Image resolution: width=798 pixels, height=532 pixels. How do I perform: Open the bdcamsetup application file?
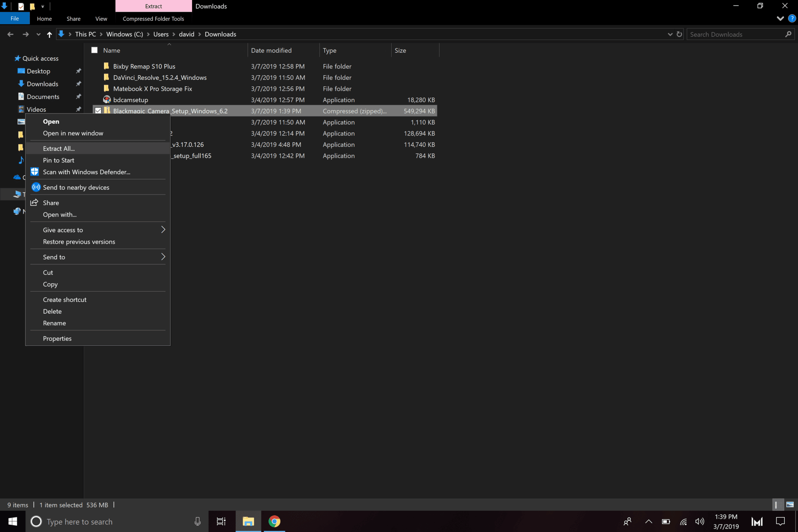(130, 100)
